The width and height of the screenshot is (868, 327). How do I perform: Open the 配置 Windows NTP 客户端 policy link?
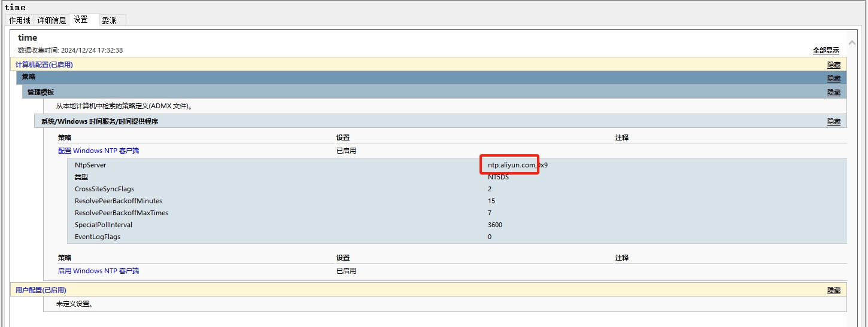coord(99,151)
